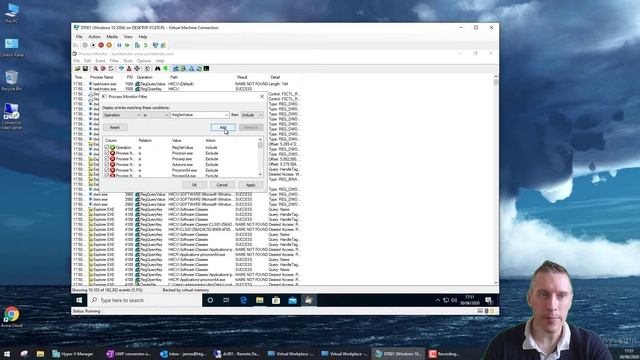Click the VM 'Type here to search' box
Viewport: 640px width, 360px height.
click(145, 300)
